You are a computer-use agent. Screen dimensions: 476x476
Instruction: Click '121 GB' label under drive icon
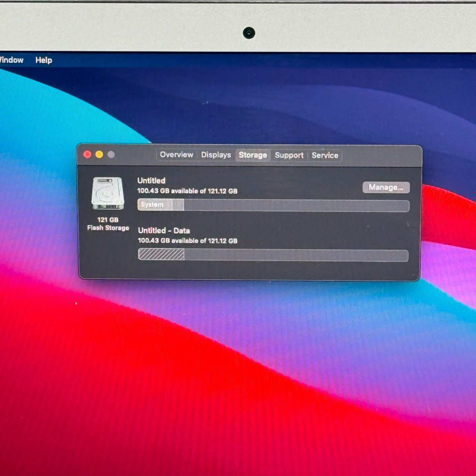tap(108, 220)
